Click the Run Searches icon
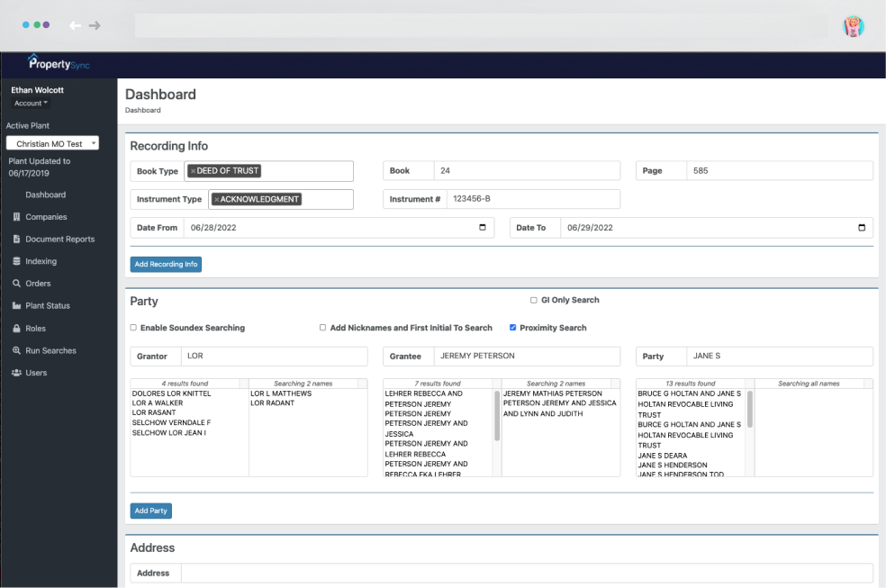Screen dimensions: 886x588 click(16, 351)
